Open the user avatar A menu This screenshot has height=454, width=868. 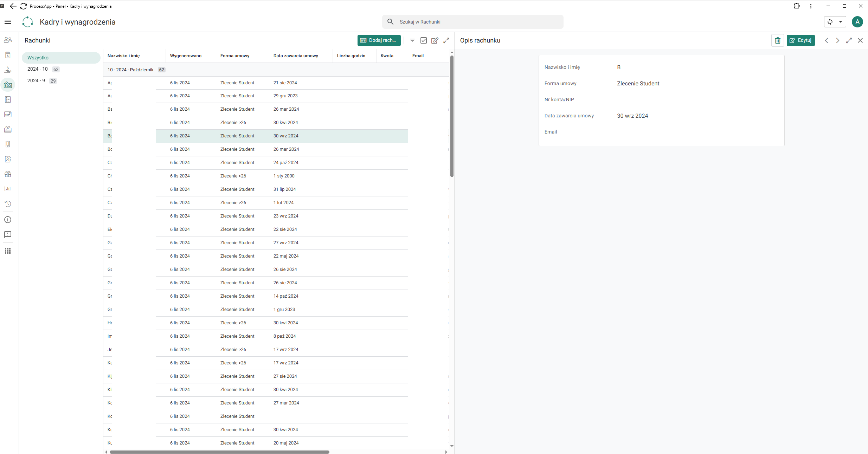pos(857,22)
